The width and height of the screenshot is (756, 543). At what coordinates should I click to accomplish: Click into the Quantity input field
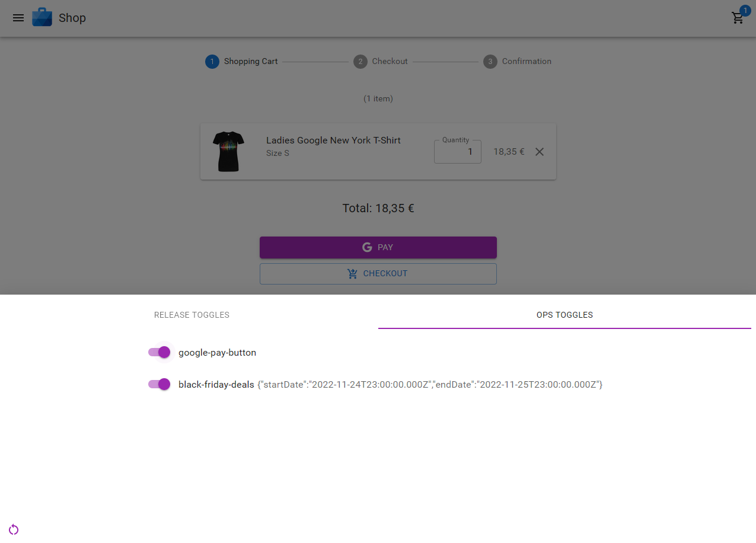pos(458,152)
